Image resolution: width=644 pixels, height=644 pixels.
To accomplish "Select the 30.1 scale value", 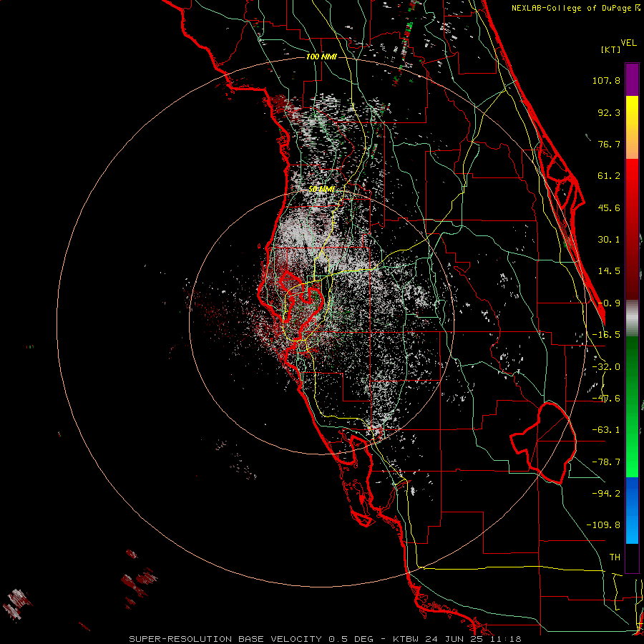I will click(x=609, y=240).
